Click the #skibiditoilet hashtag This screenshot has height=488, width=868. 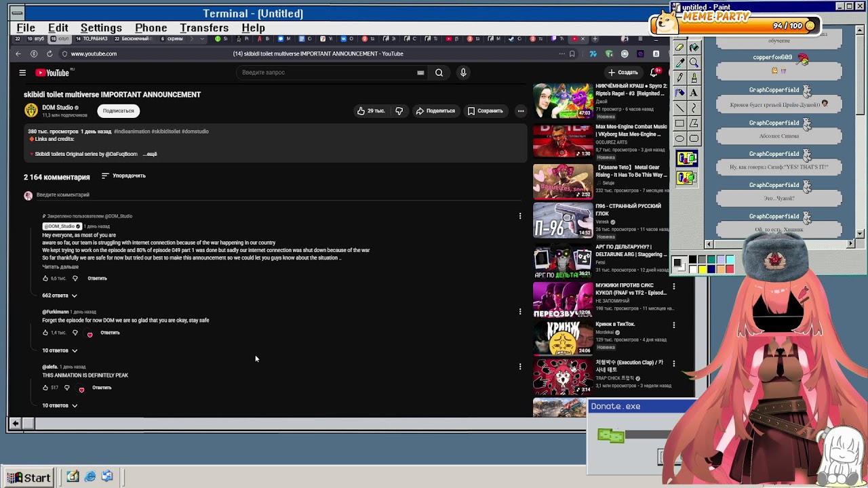click(165, 131)
